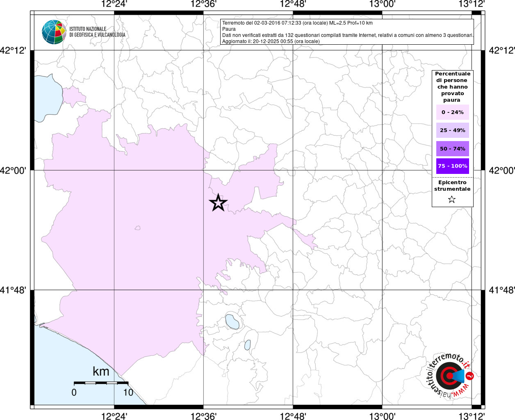
Task: Click the larger blue lake south of the epicenter
Action: (x=232, y=322)
